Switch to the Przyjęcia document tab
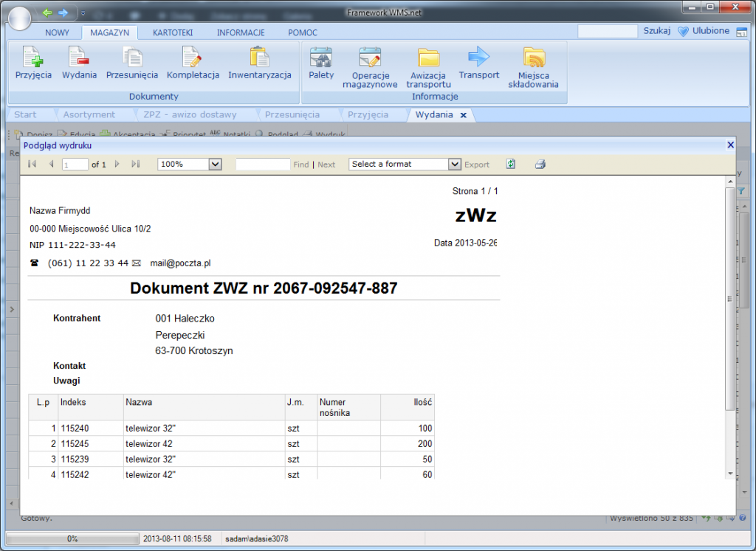This screenshot has width=756, height=551. pyautogui.click(x=368, y=114)
